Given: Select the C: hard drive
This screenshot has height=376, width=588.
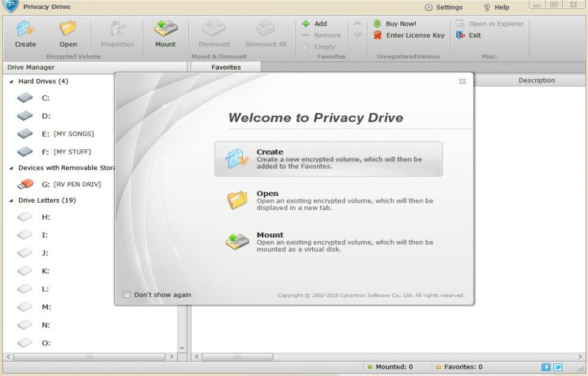Looking at the screenshot, I should click(34, 98).
